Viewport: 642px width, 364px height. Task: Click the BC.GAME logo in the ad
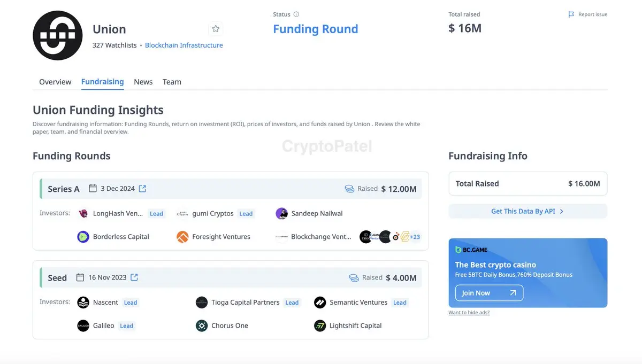coord(471,250)
